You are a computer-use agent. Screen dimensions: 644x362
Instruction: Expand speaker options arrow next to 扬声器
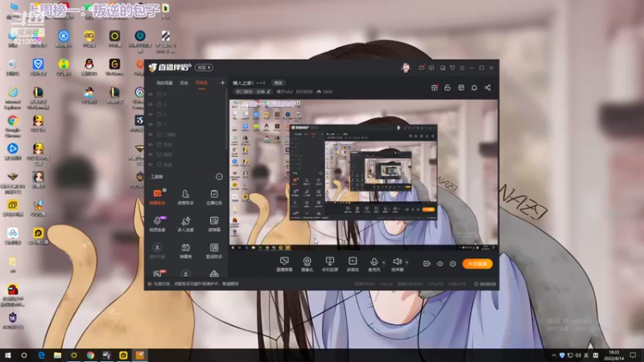pos(407,262)
